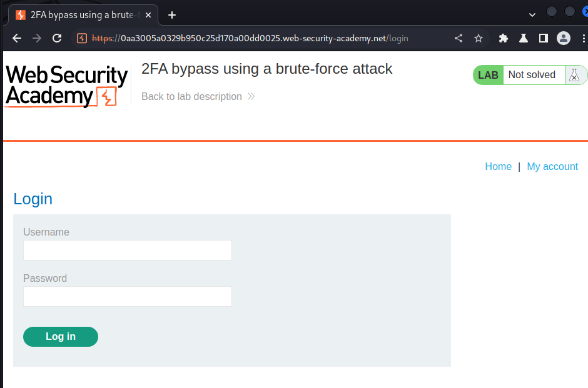Click the browser forward arrow
This screenshot has width=588, height=388.
(37, 38)
